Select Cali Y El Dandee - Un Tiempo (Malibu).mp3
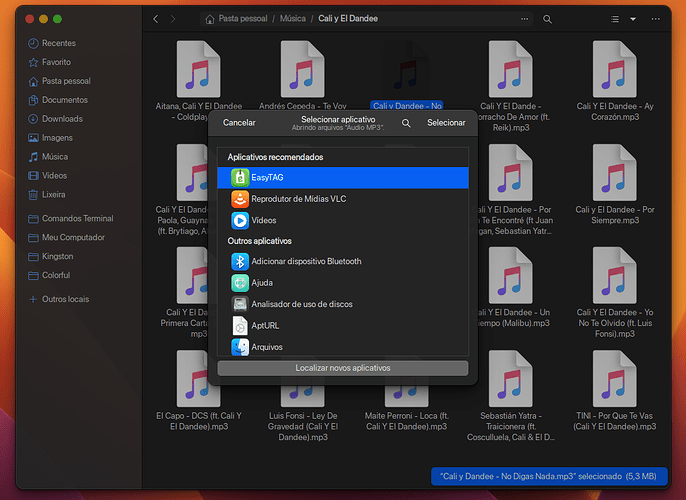The image size is (686, 500). [511, 287]
